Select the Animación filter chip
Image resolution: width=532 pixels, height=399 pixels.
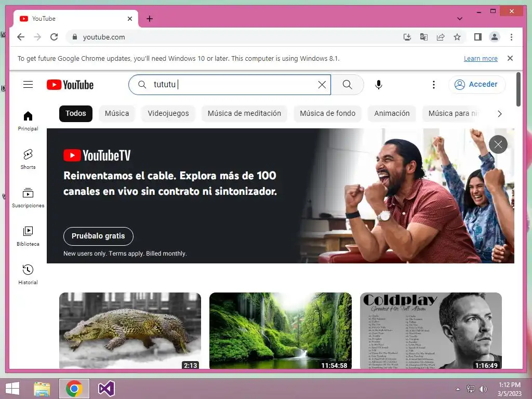tap(392, 113)
